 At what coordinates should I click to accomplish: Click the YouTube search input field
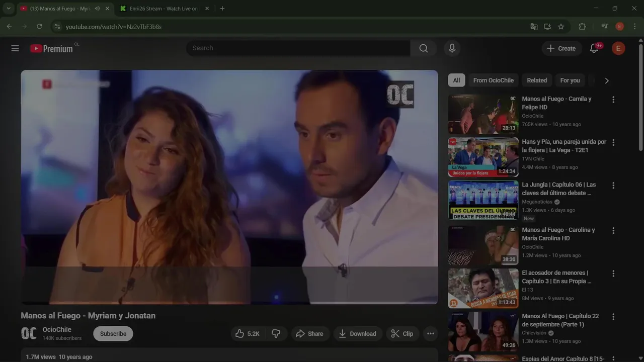[x=298, y=48]
